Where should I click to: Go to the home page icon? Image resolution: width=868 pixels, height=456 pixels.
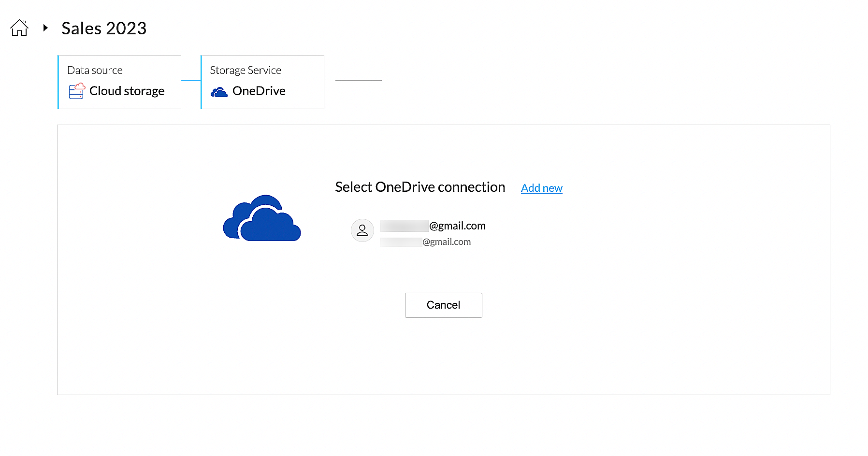(19, 28)
